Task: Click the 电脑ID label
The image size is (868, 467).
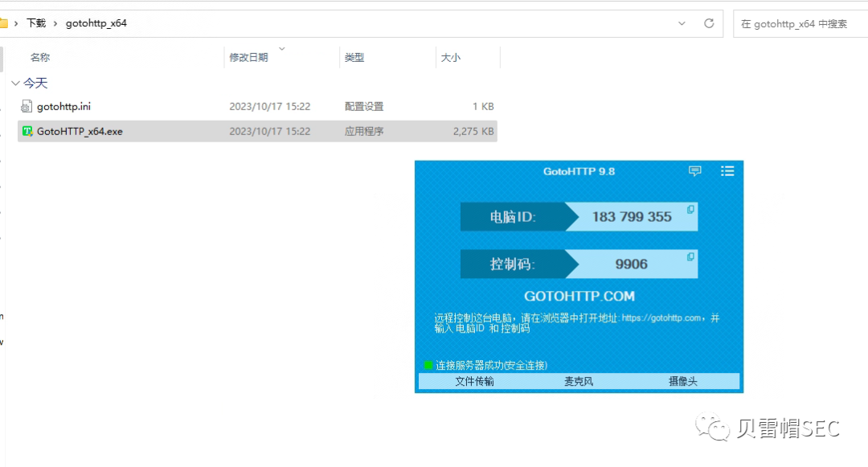Action: coord(513,217)
